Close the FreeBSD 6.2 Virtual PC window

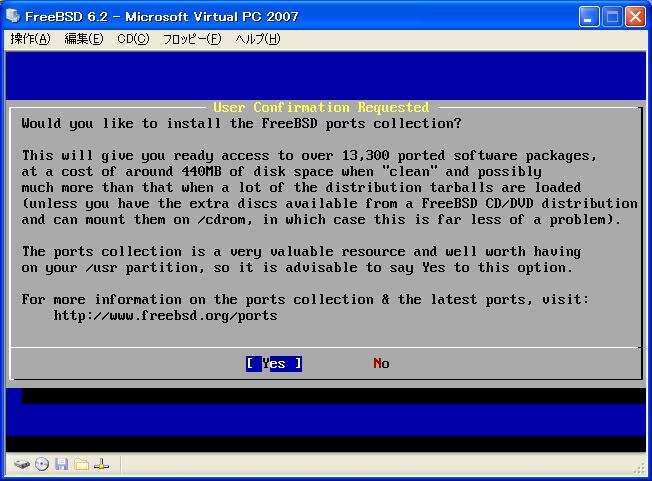click(635, 17)
